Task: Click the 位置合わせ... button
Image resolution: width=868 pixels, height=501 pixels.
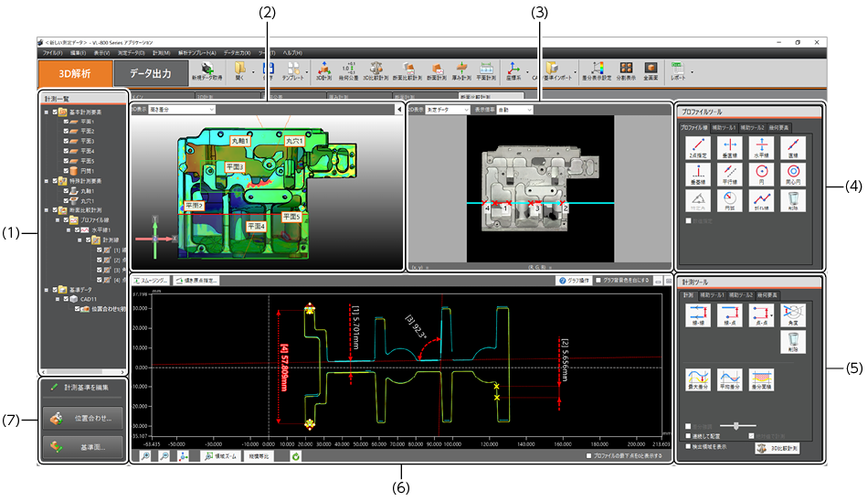Action: pos(81,419)
